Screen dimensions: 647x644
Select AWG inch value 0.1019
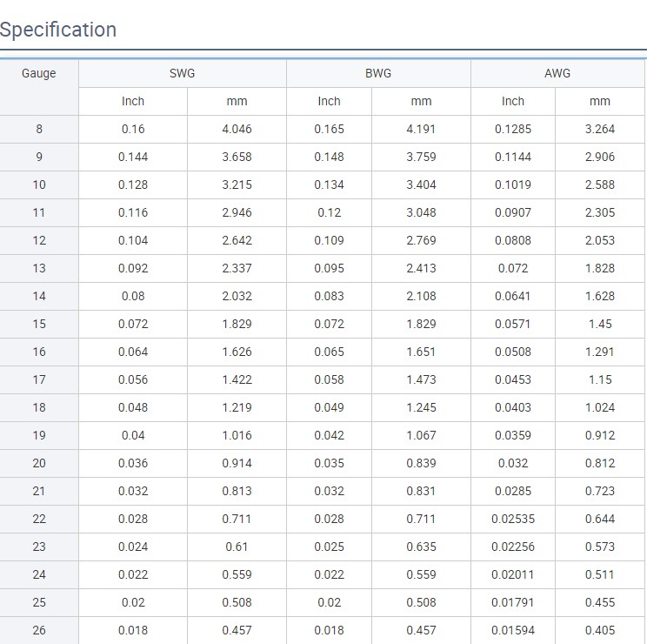click(x=513, y=184)
